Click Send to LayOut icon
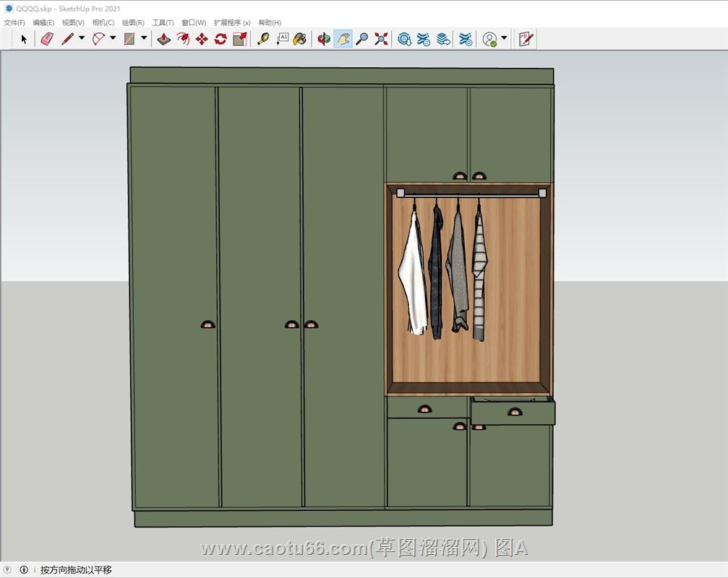728x578 pixels. click(x=443, y=39)
